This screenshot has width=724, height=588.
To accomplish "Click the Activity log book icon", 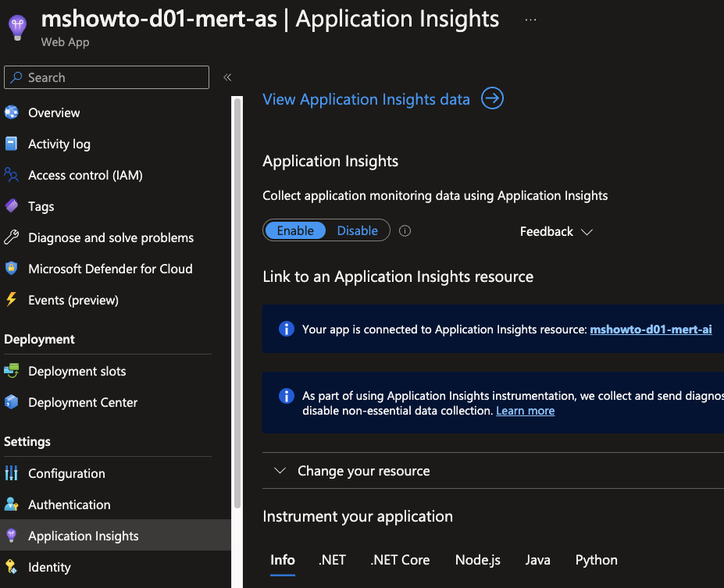I will 12,144.
